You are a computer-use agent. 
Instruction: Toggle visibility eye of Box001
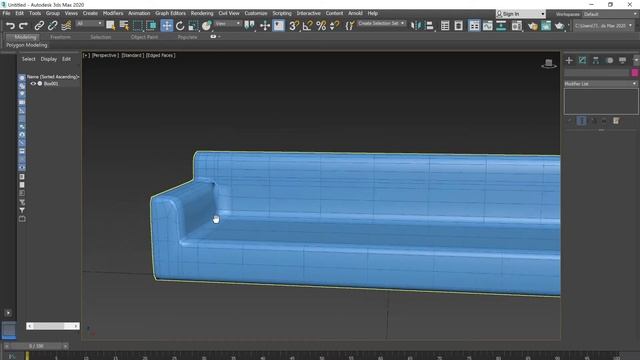(x=33, y=84)
